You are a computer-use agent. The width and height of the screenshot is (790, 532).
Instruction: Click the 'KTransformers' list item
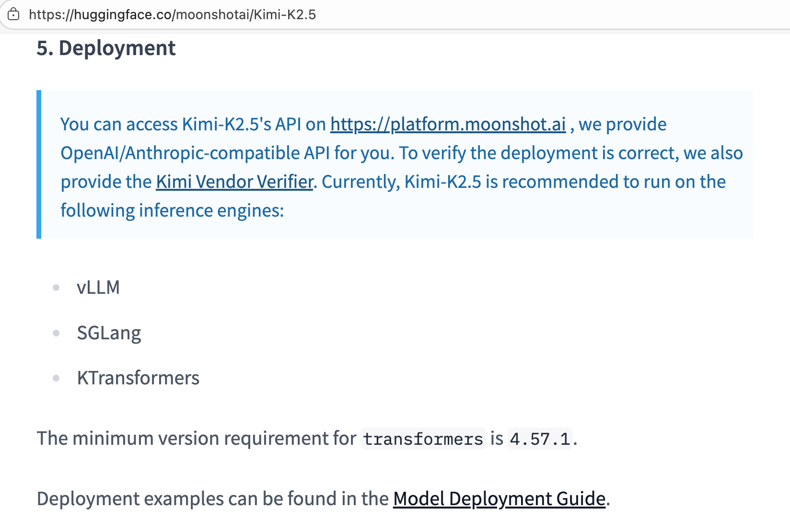138,378
